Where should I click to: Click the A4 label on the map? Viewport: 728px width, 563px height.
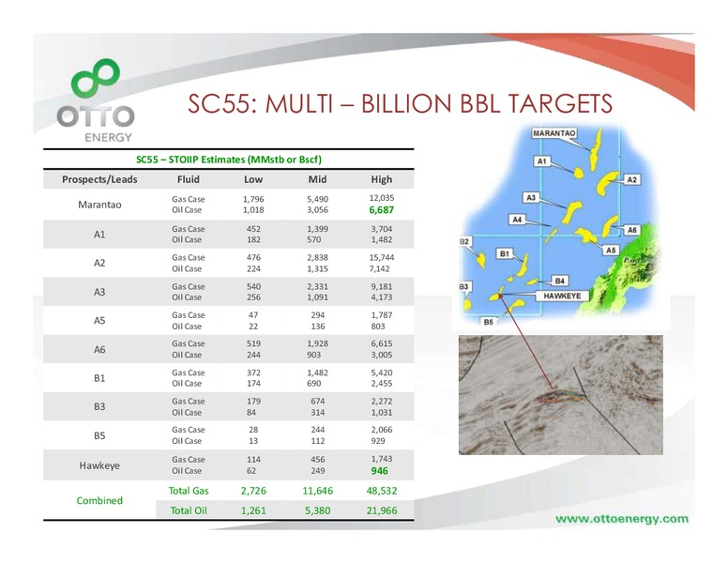pyautogui.click(x=517, y=220)
